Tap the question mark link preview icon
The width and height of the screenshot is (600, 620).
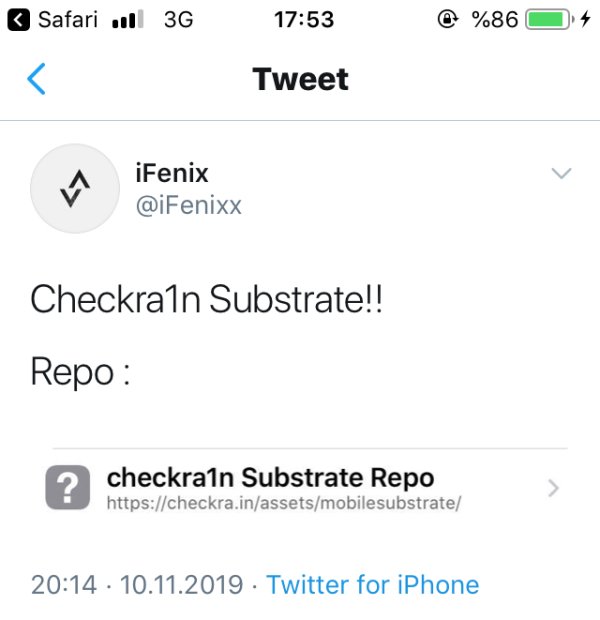point(67,489)
